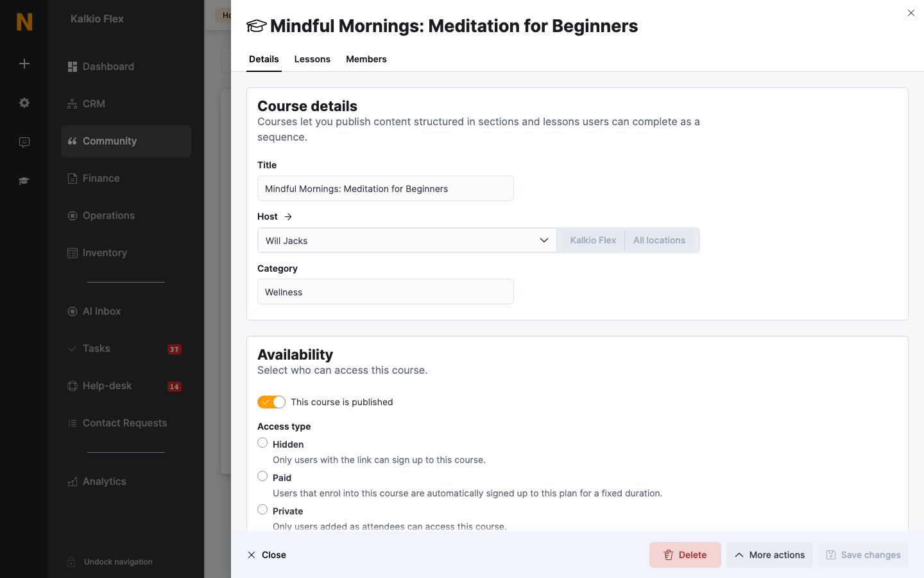Click the Close button at bottom
The height and width of the screenshot is (578, 924).
267,555
